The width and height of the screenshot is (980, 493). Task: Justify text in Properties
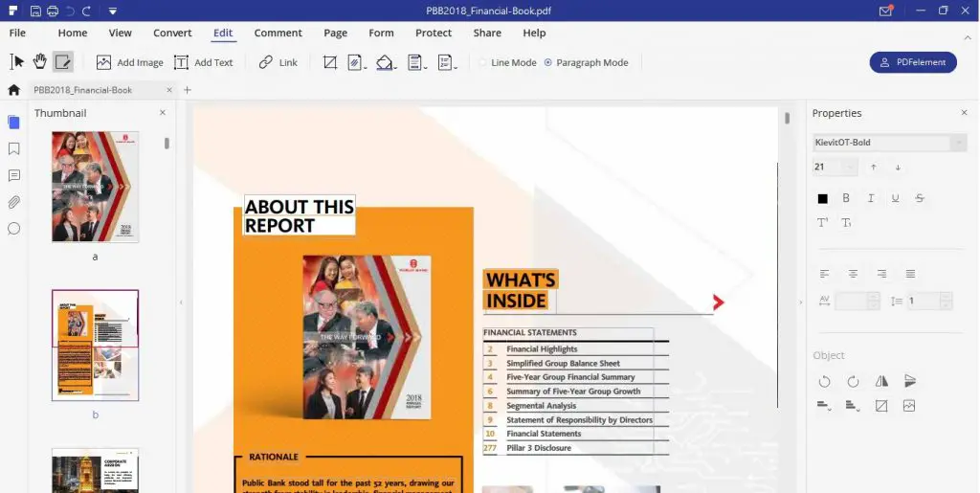click(911, 274)
